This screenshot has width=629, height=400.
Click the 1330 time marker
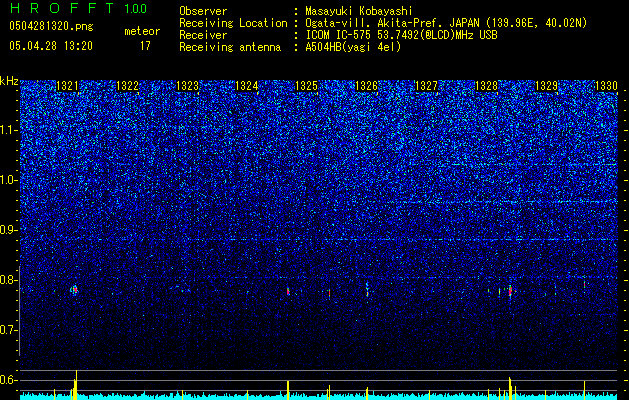pos(606,86)
